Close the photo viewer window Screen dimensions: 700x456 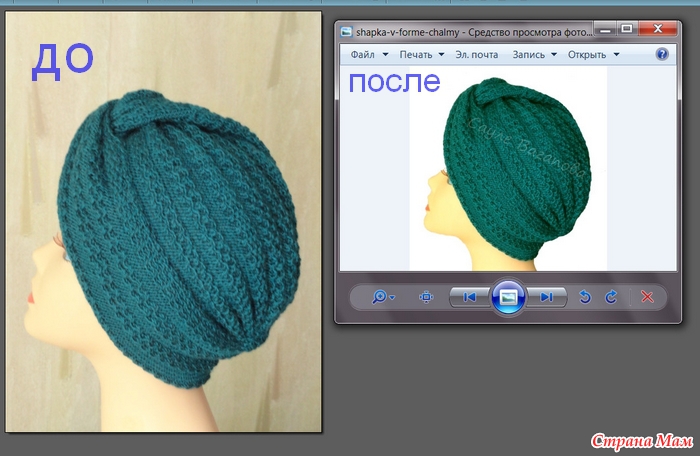656,29
